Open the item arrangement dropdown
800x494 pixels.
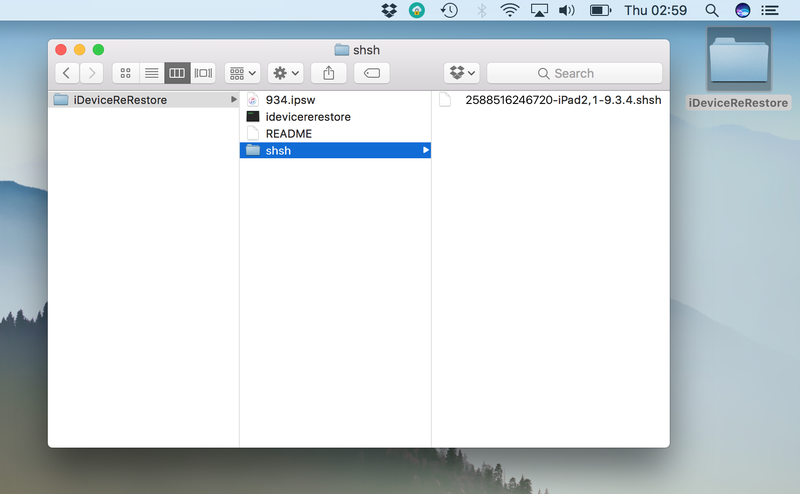point(242,73)
